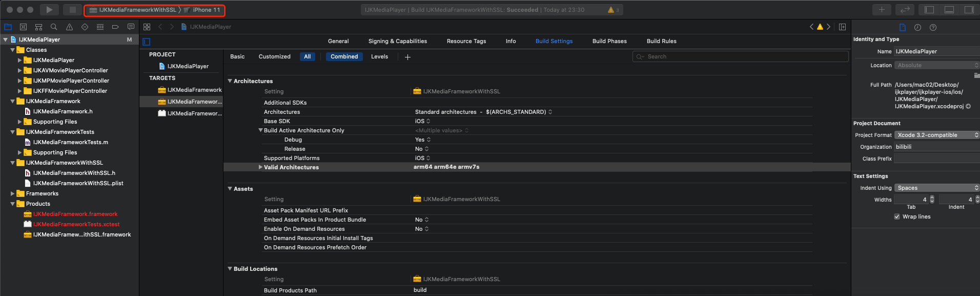Viewport: 980px width, 296px height.
Task: Select the Combined view toggle
Action: click(344, 56)
